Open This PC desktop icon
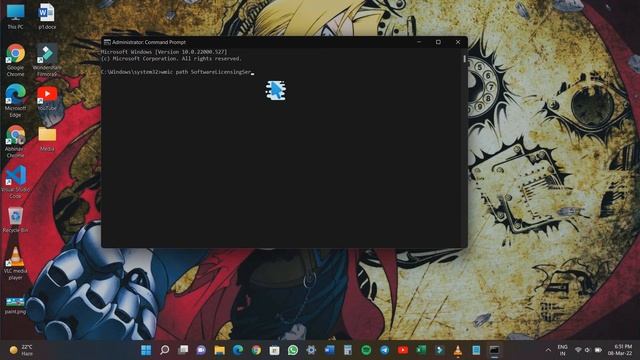Viewport: 640px width, 360px height. (x=16, y=16)
